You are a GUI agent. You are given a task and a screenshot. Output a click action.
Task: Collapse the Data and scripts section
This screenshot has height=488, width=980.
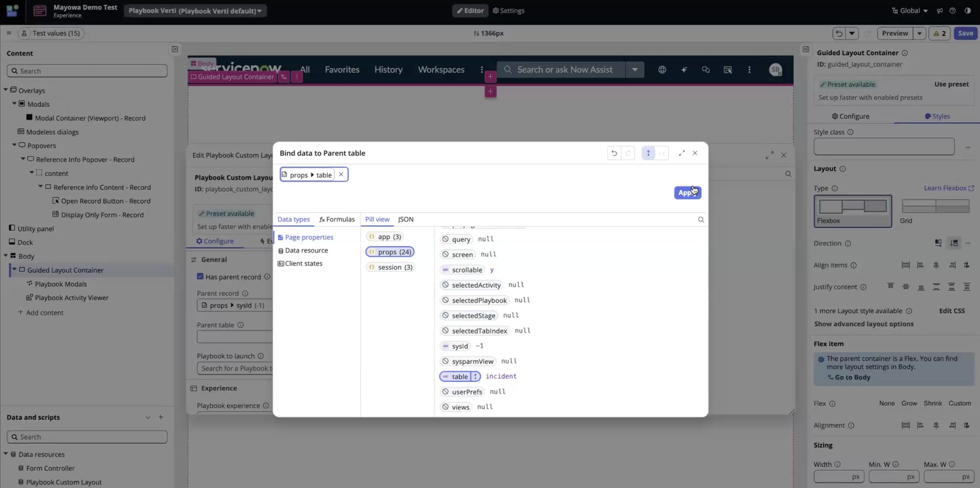(148, 417)
